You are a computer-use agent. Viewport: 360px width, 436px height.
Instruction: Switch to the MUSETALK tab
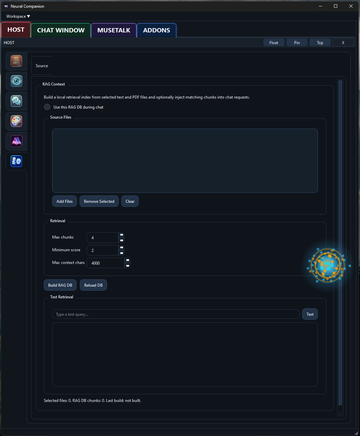(x=114, y=30)
